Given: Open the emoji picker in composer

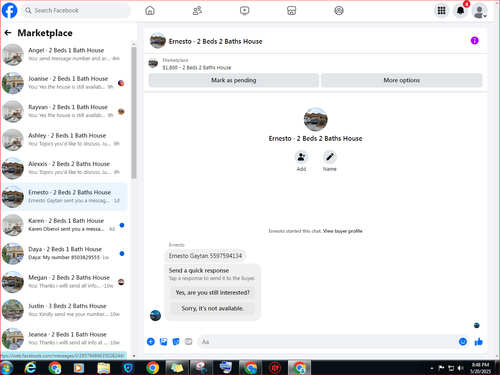Looking at the screenshot, I should [463, 342].
